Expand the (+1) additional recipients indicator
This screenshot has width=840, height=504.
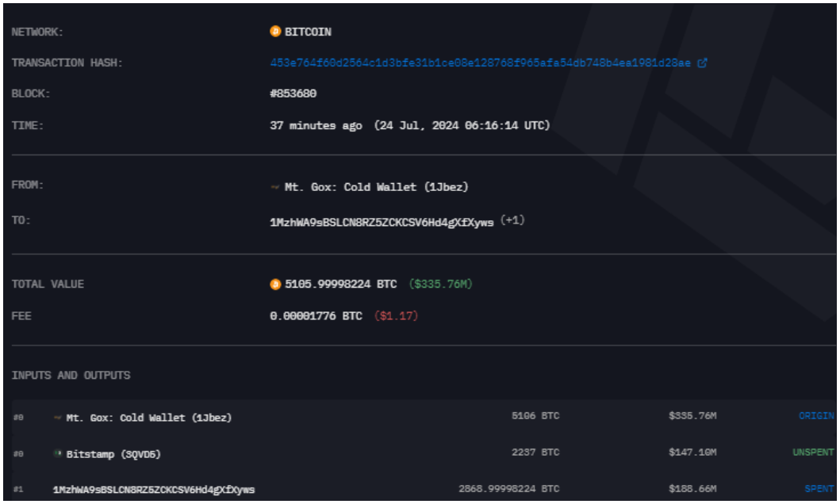point(512,220)
